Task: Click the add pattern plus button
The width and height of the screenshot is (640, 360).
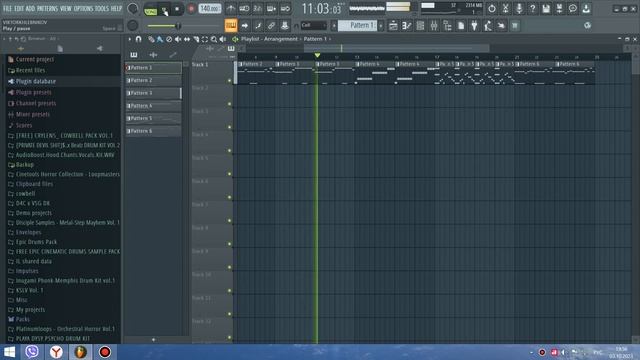Action: (153, 340)
